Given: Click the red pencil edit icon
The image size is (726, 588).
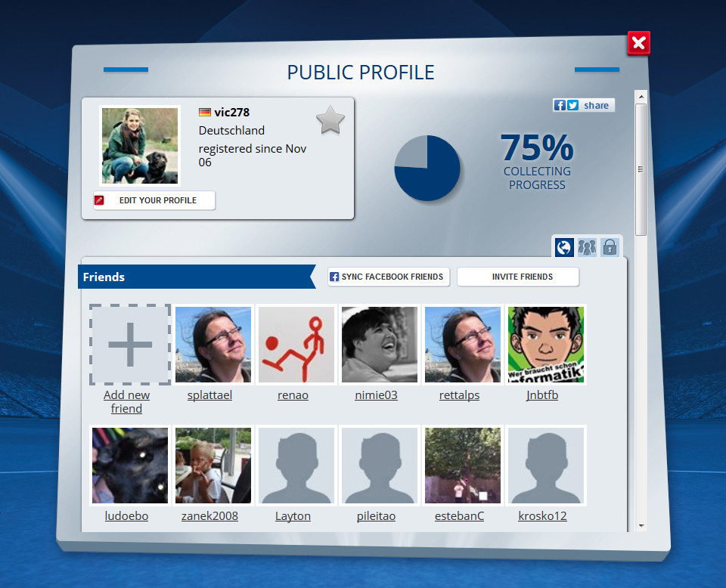Looking at the screenshot, I should 99,200.
